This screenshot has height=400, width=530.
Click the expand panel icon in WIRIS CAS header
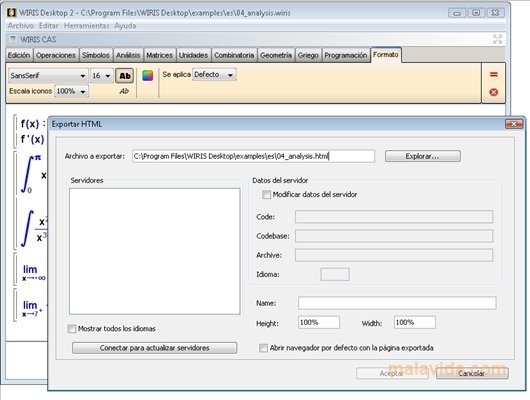click(x=497, y=39)
